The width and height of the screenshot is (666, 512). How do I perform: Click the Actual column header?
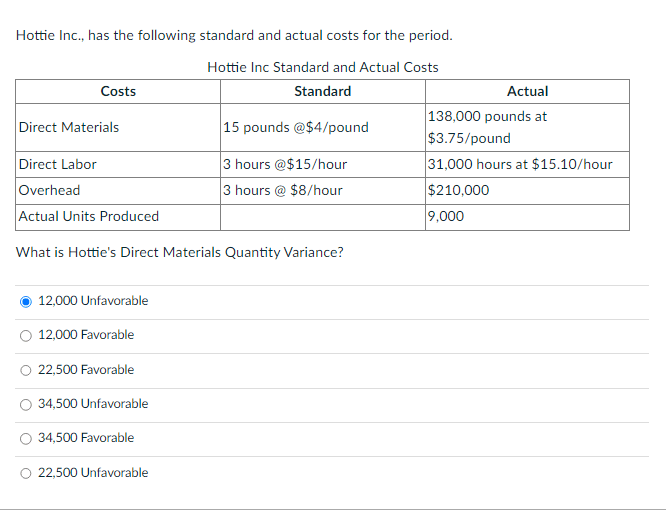528,91
